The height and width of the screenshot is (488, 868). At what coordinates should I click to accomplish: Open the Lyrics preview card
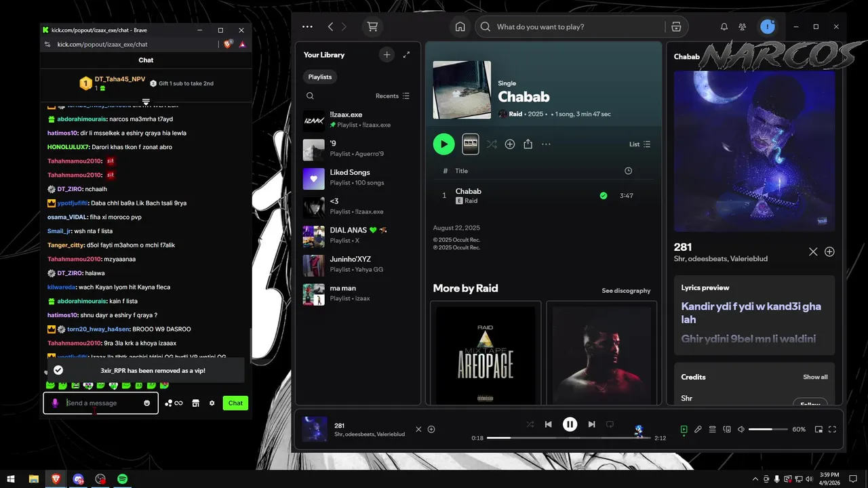click(x=754, y=315)
